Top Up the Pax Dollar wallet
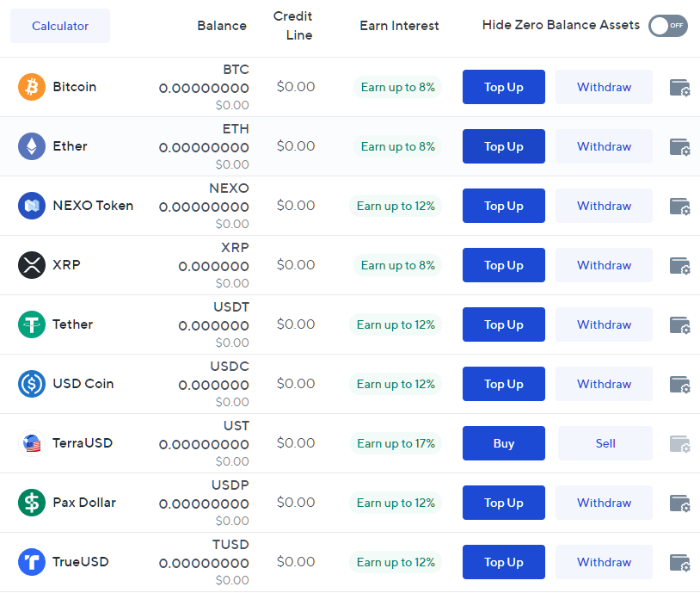The height and width of the screenshot is (593, 700). [x=504, y=503]
